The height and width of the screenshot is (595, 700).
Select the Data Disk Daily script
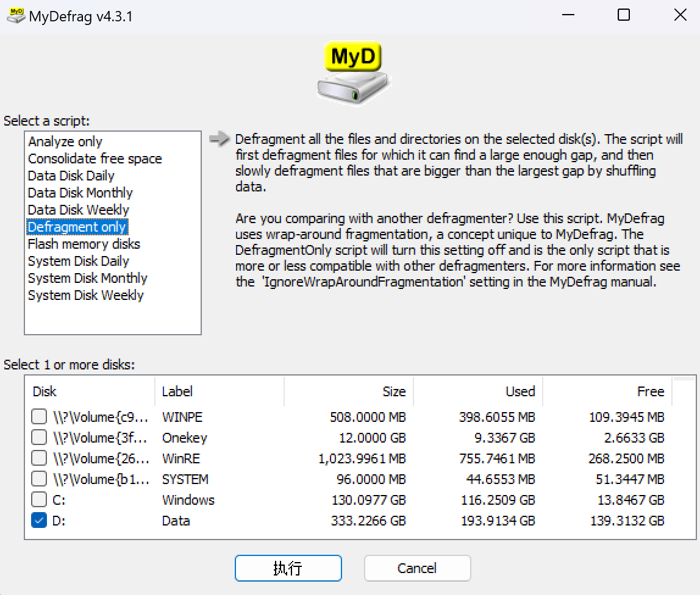click(71, 176)
